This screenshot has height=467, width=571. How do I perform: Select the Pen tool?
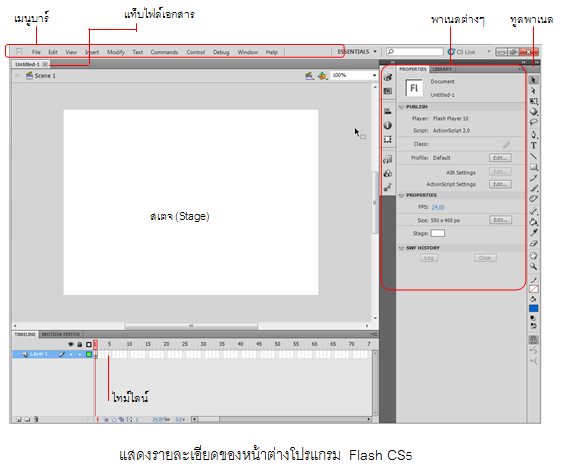pos(533,135)
